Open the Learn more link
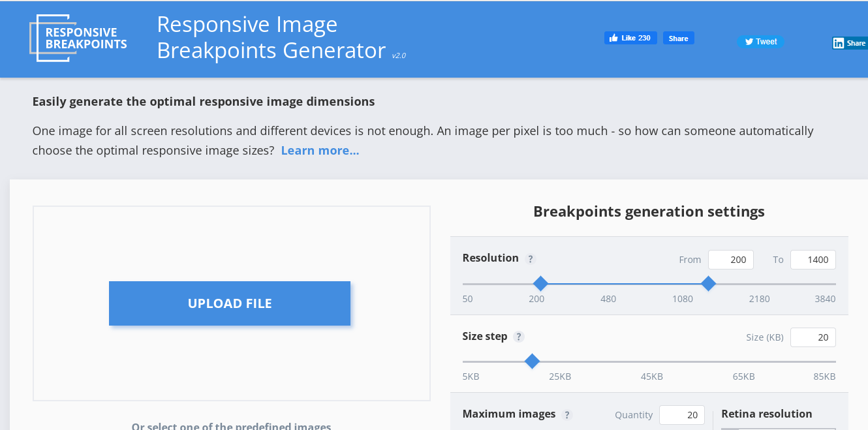Viewport: 868px width, 430px height. pyautogui.click(x=320, y=151)
